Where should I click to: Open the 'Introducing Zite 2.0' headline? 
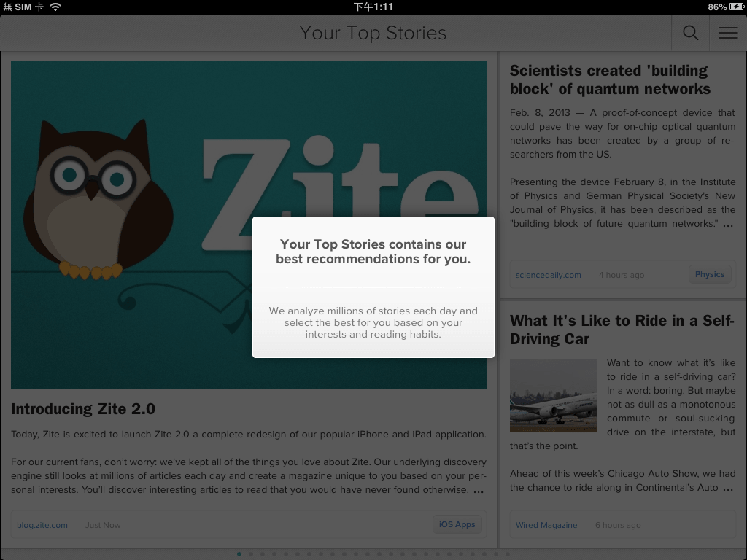[x=83, y=409]
